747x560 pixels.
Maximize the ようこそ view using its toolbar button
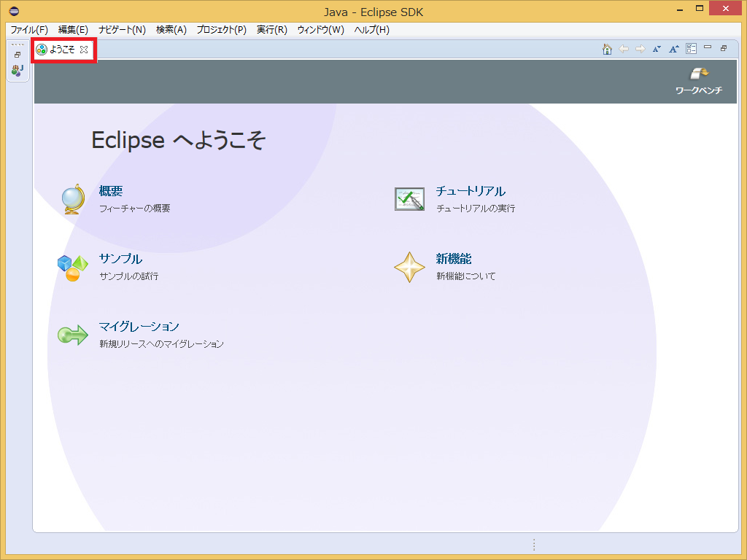click(724, 48)
